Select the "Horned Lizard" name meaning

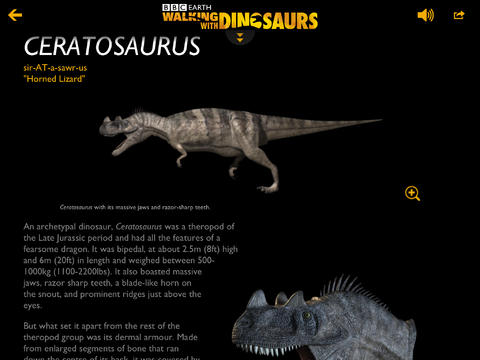[x=54, y=79]
